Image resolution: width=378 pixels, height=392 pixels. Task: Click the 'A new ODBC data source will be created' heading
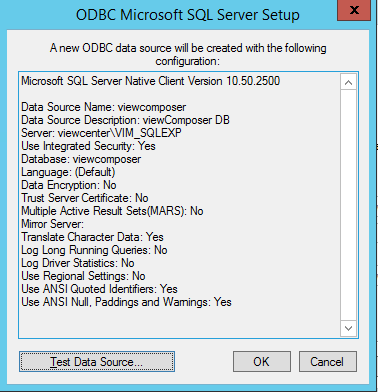pos(188,55)
